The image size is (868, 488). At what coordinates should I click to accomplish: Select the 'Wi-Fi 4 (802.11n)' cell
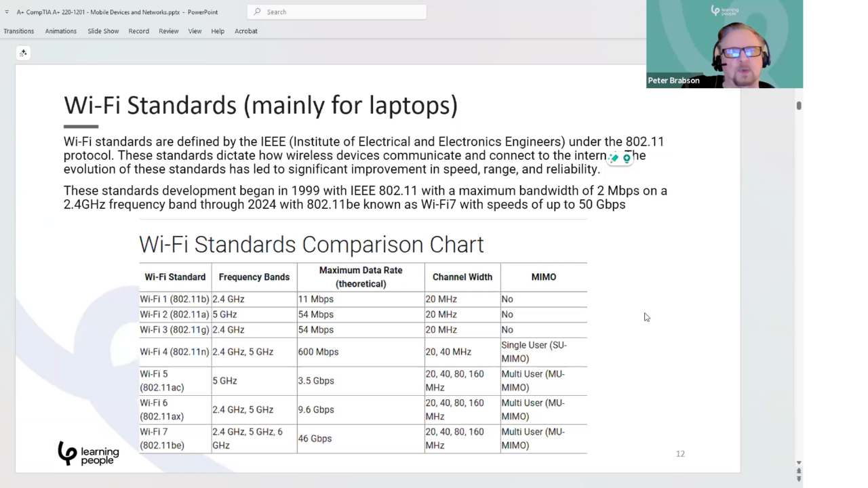click(x=174, y=352)
